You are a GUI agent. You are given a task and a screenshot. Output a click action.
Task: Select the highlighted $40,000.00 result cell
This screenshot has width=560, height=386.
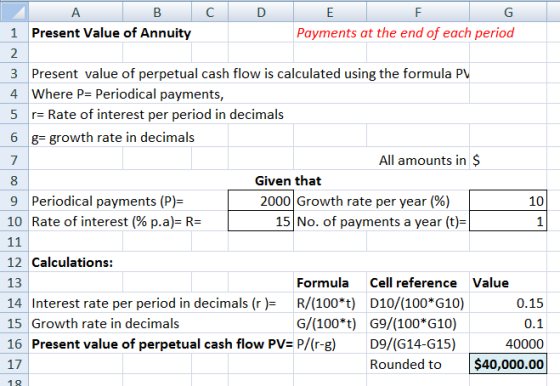(508, 364)
